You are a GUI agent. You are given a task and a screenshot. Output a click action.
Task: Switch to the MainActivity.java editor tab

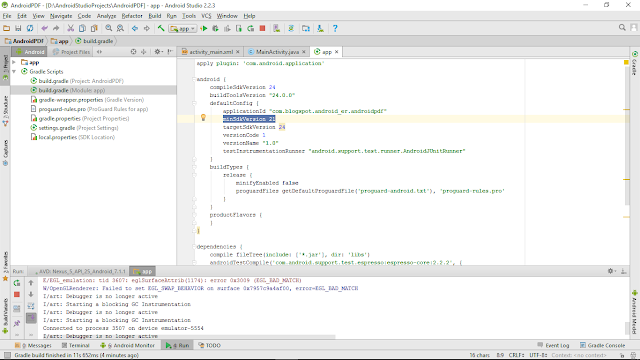pyautogui.click(x=277, y=52)
